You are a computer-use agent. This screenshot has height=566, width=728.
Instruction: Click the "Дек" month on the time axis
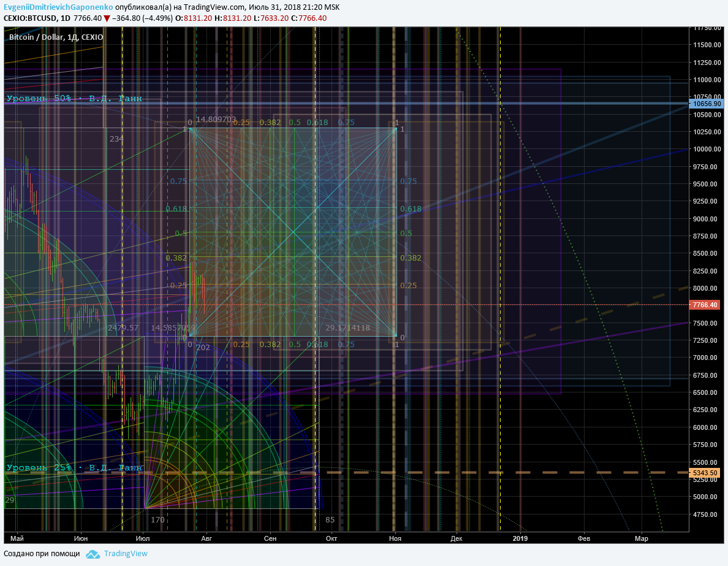click(457, 538)
